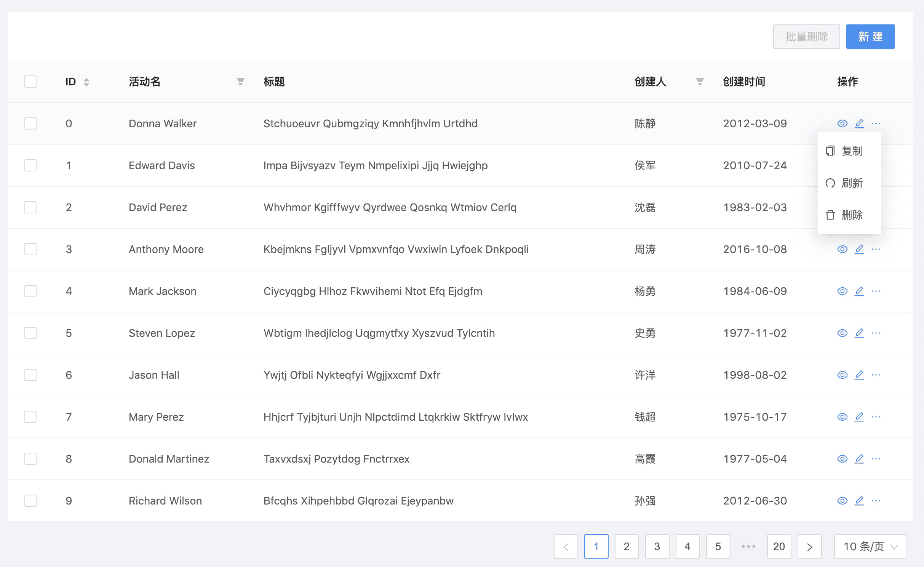Toggle the select-all checkbox in table header
The height and width of the screenshot is (567, 924).
click(30, 82)
